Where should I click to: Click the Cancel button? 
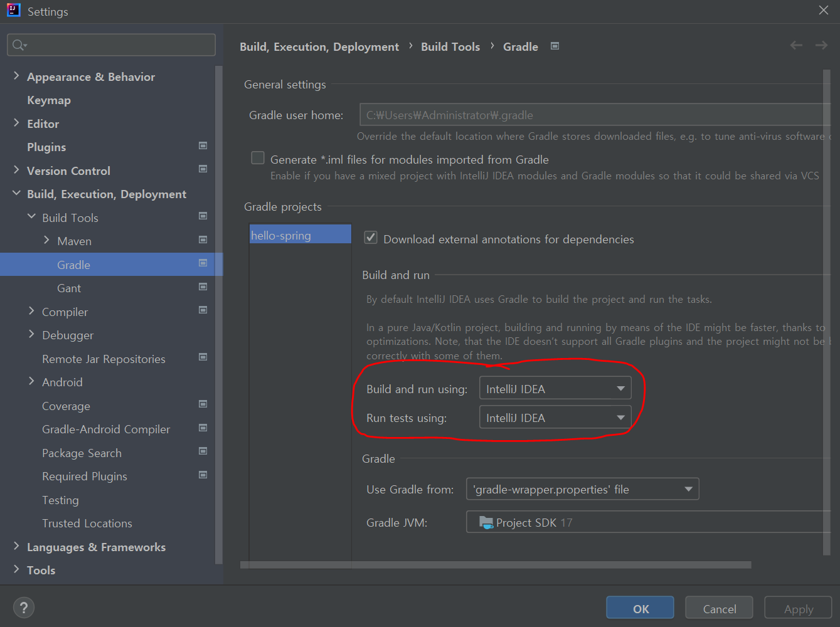coord(720,608)
